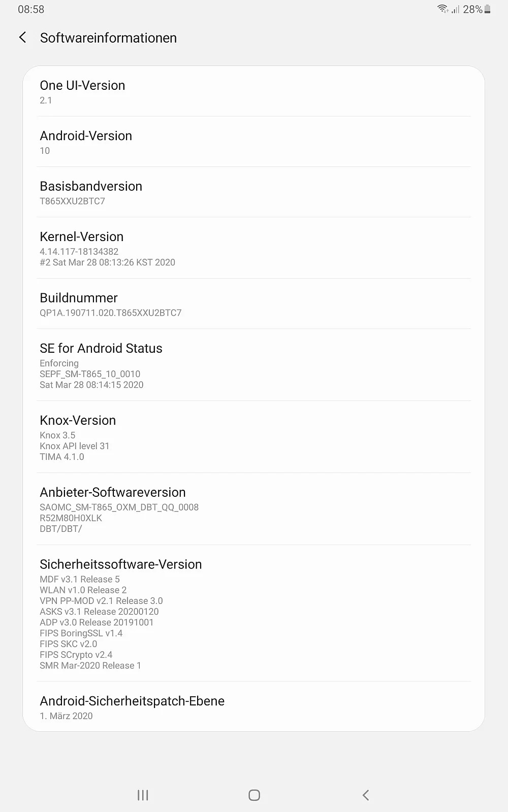Viewport: 508px width, 812px height.
Task: Tap the Sicherheitssoftware-Version entry
Action: (253, 613)
